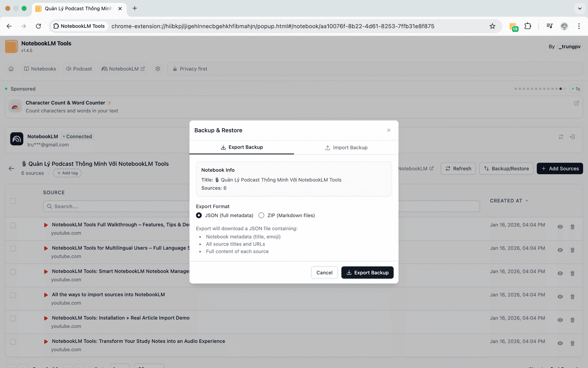Select the Home icon
Screen dimensions: 588x368
click(11, 69)
